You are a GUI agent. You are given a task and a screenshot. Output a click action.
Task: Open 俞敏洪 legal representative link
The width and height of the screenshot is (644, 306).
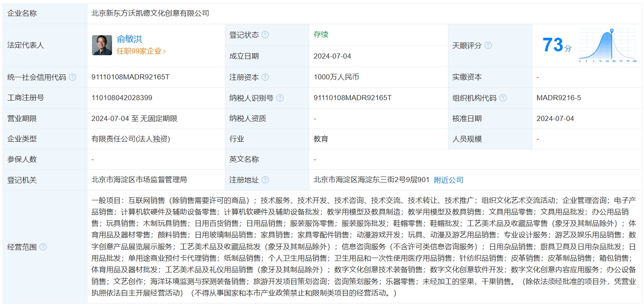(x=129, y=39)
